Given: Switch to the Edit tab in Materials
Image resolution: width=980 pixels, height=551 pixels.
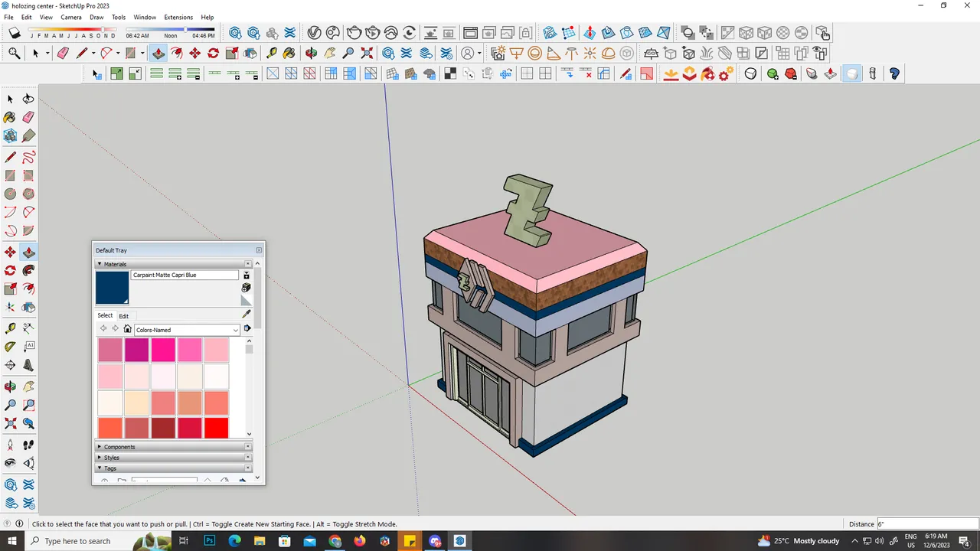Looking at the screenshot, I should click(123, 316).
